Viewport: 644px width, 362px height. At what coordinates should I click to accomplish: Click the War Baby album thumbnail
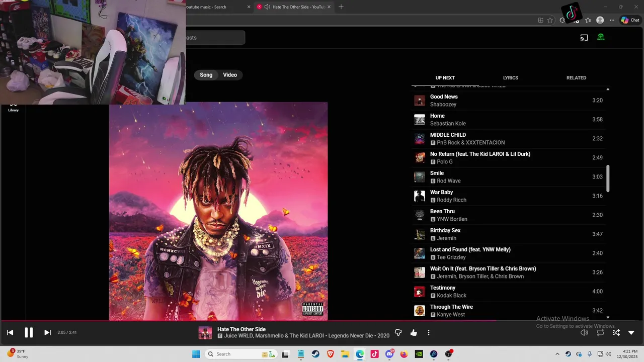click(x=420, y=196)
